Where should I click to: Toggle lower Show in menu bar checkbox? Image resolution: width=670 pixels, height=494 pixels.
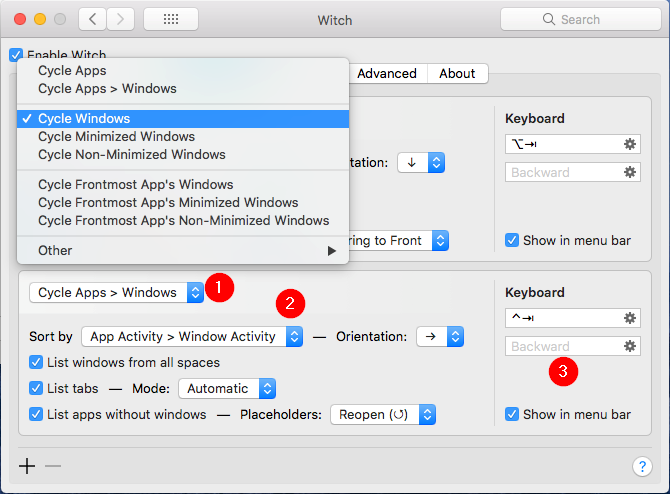[x=512, y=414]
